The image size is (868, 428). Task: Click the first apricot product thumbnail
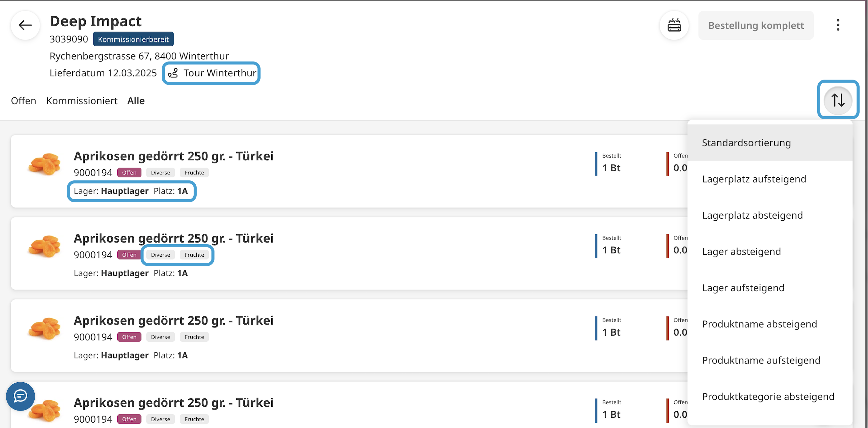click(x=45, y=164)
